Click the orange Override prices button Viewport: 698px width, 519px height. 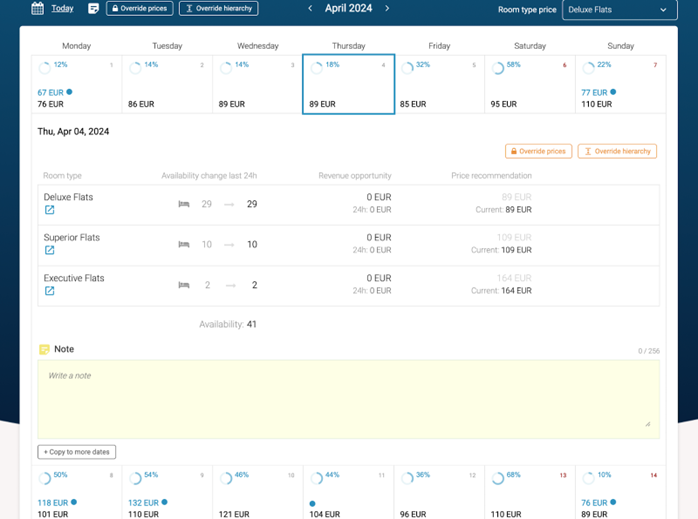(538, 151)
